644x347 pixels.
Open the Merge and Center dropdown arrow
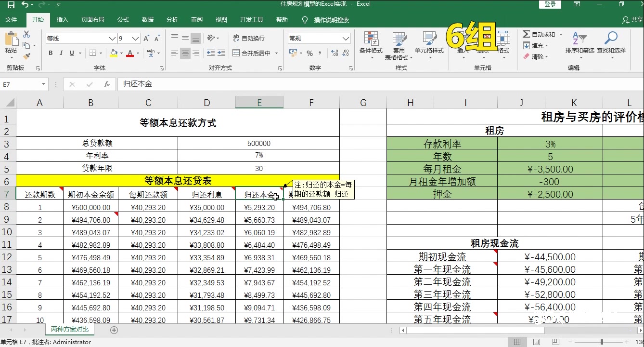[277, 53]
